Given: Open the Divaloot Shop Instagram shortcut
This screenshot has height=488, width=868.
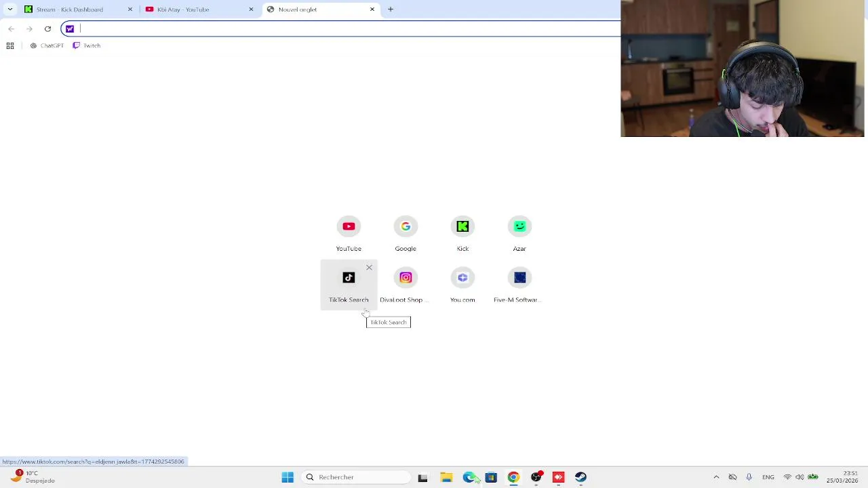Looking at the screenshot, I should click(x=406, y=285).
